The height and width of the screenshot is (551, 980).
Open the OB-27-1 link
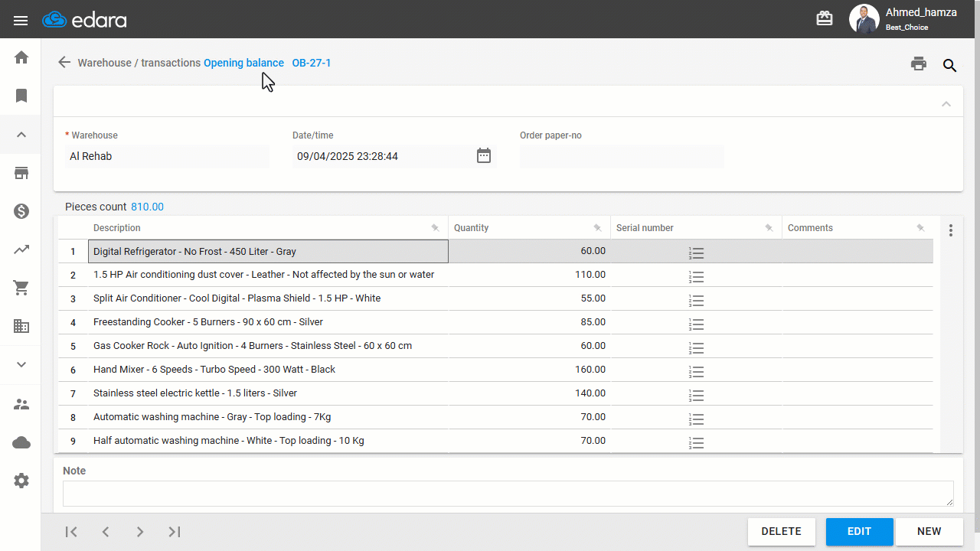click(312, 63)
